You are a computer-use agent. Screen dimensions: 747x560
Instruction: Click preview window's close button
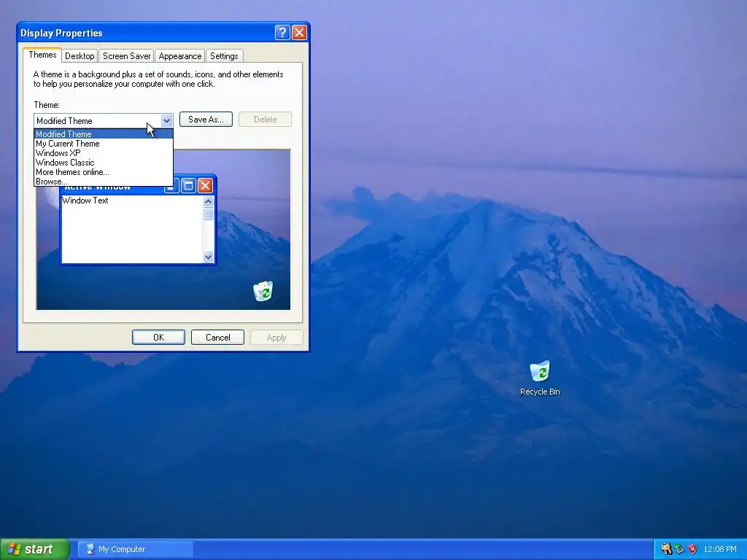(205, 185)
